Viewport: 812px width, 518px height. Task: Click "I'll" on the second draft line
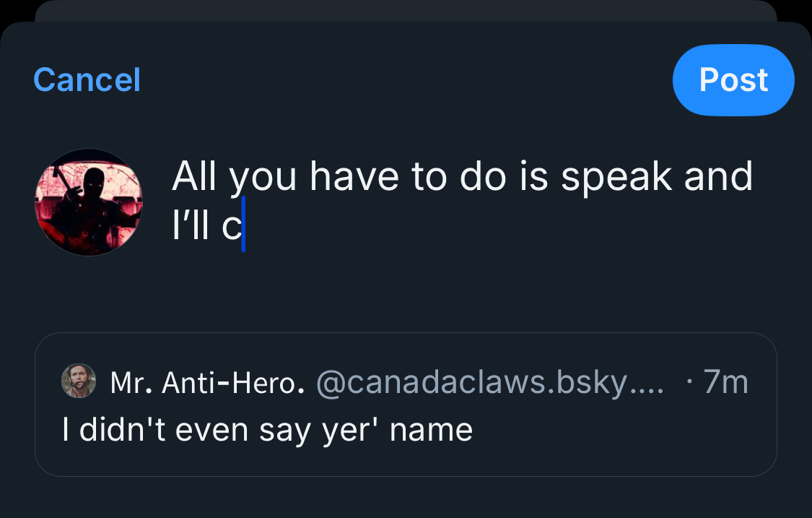pos(191,227)
